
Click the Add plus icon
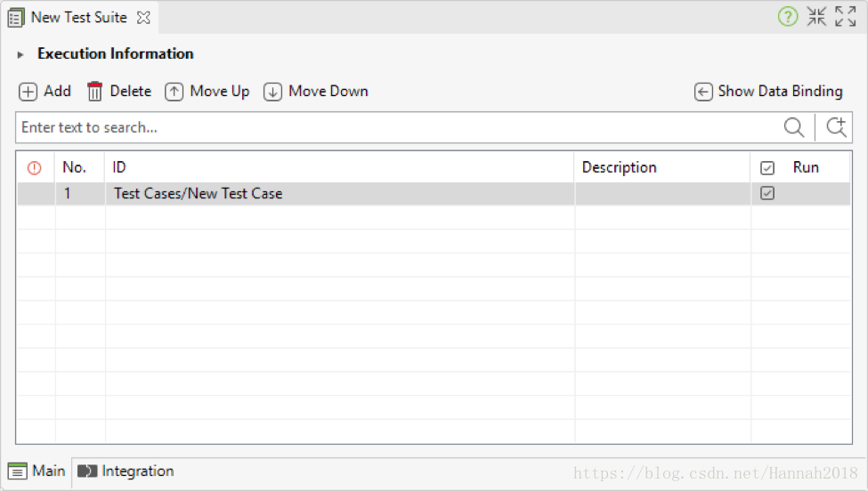pos(28,92)
